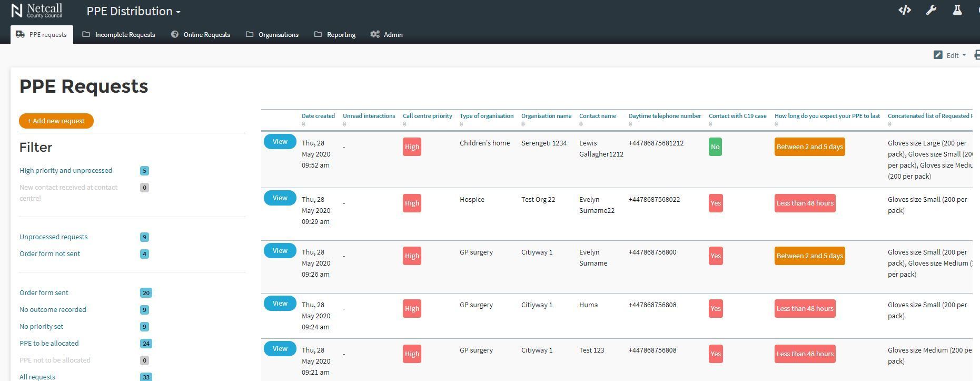This screenshot has height=381, width=980.
Task: Switch to the Reporting tab
Action: (335, 35)
